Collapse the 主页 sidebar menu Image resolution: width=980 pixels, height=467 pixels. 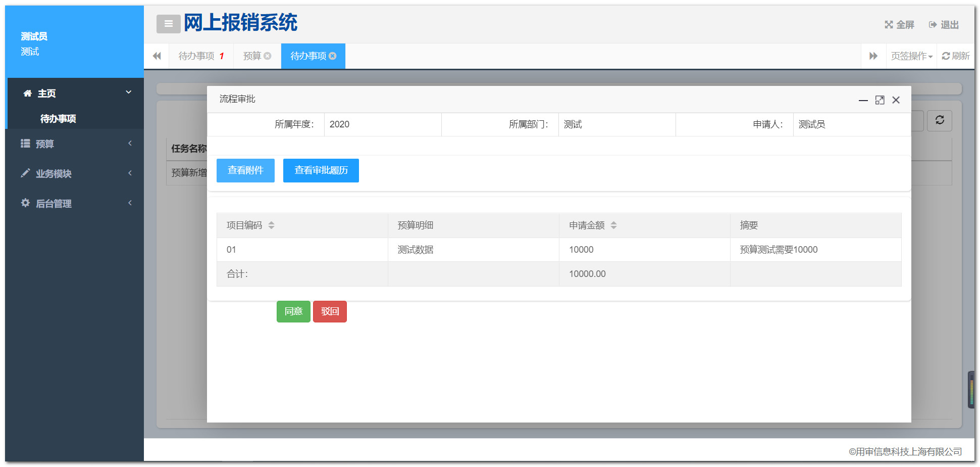click(75, 94)
